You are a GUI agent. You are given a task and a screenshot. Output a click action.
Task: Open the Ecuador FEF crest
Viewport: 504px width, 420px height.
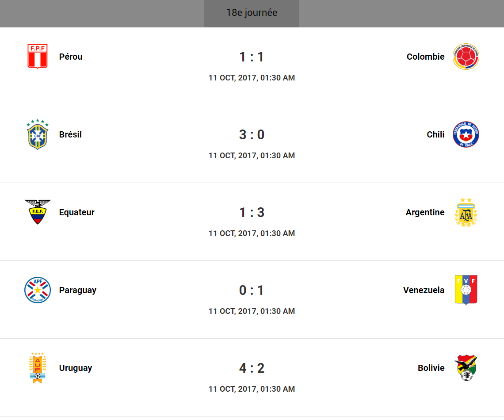pyautogui.click(x=38, y=212)
